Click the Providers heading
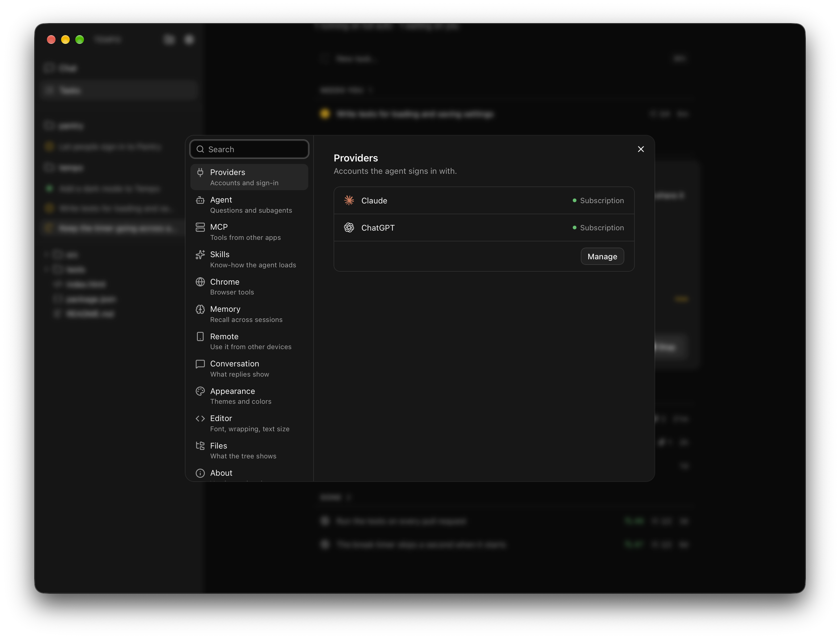 pos(356,158)
